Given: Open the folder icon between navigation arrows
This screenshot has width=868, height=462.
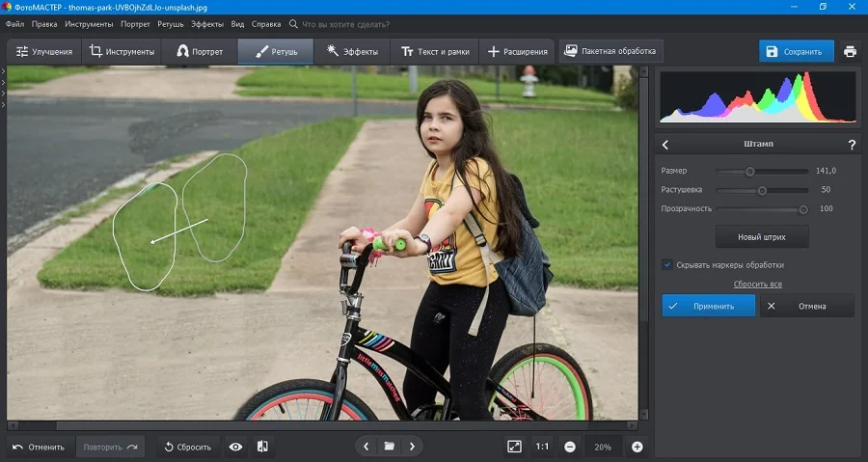Looking at the screenshot, I should pyautogui.click(x=390, y=446).
